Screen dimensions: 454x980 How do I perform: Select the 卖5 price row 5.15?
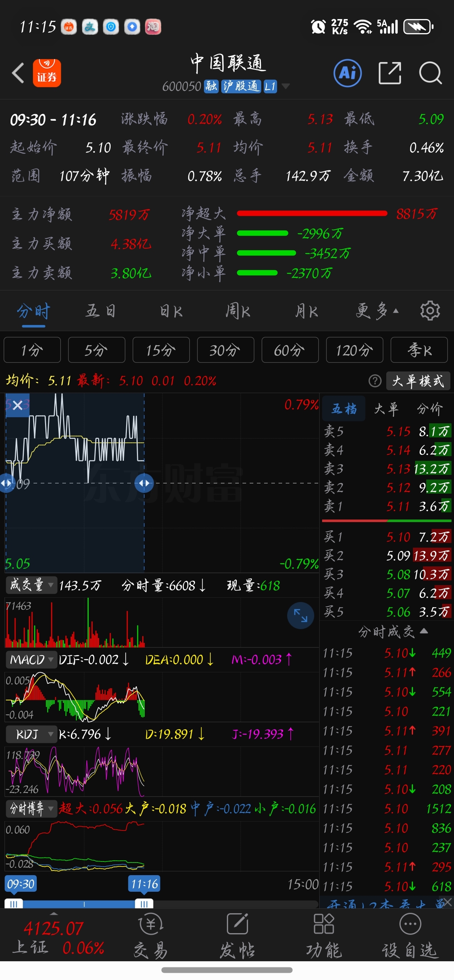(387, 431)
